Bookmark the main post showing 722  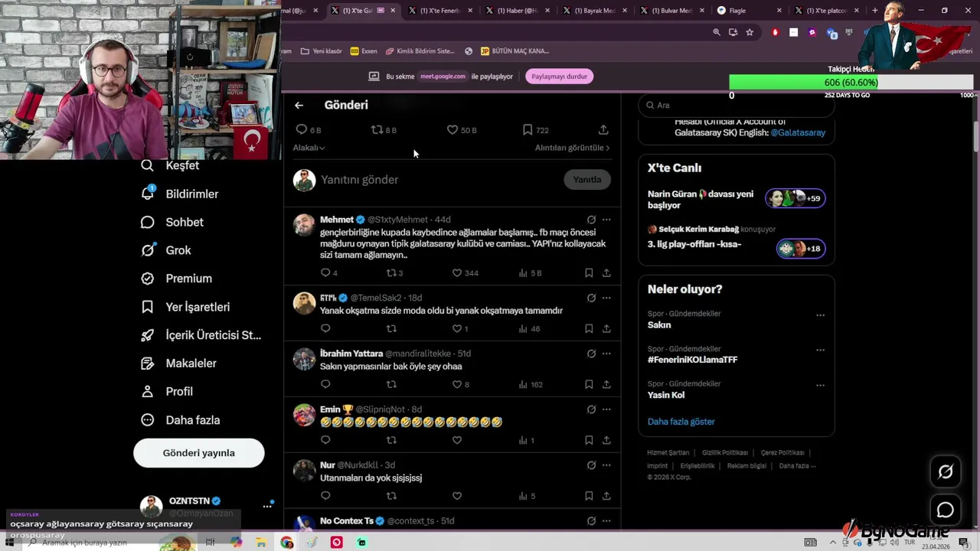click(x=535, y=130)
